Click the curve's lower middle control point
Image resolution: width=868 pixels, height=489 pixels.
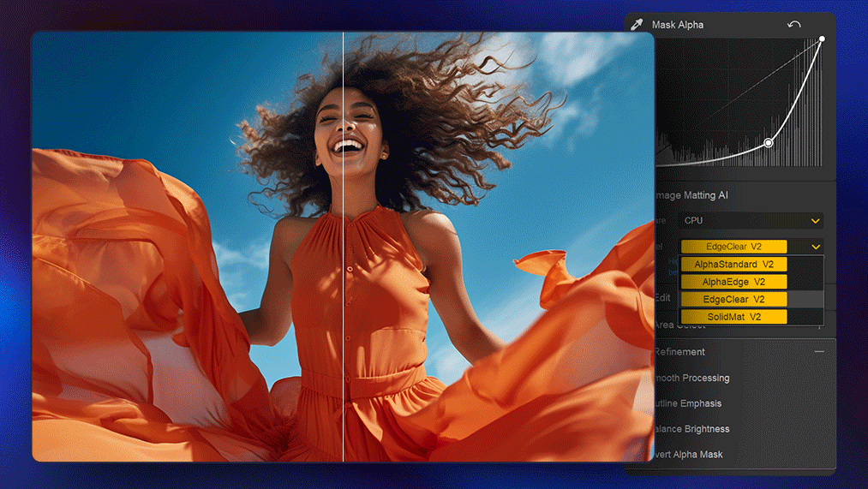point(769,143)
